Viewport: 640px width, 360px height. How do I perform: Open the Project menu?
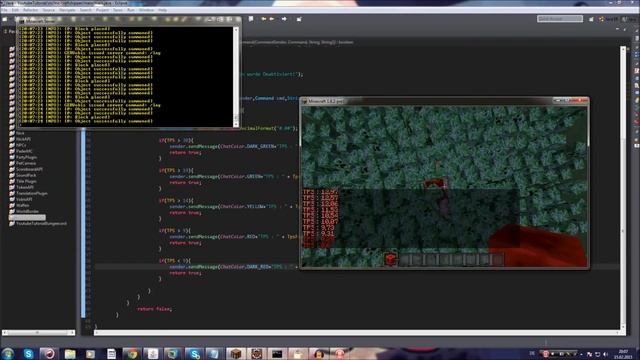point(102,10)
